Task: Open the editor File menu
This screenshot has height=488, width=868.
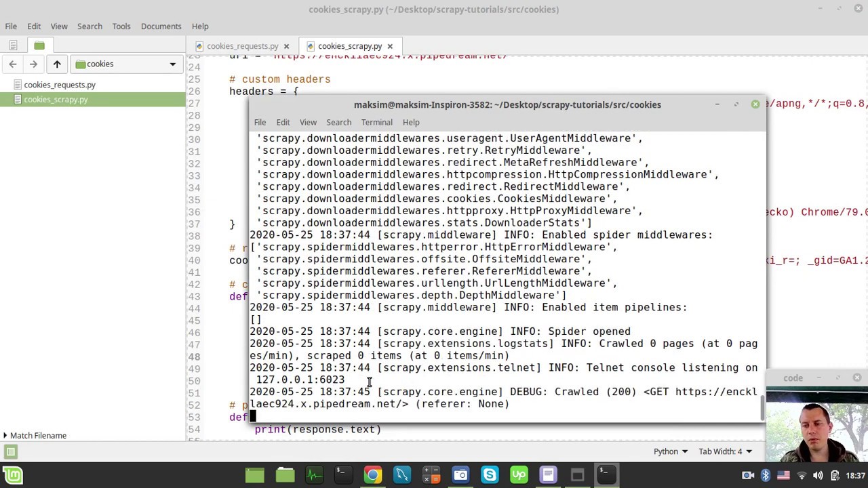Action: [12, 26]
